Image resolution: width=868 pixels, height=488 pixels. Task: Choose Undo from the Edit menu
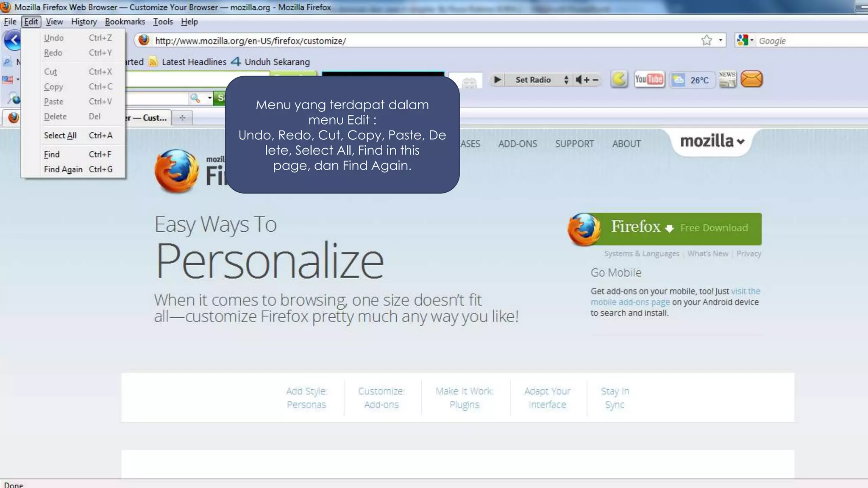[73, 38]
